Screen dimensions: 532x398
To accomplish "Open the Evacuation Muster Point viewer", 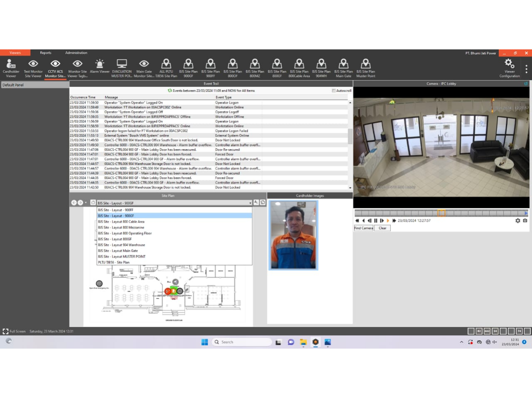I will click(122, 68).
